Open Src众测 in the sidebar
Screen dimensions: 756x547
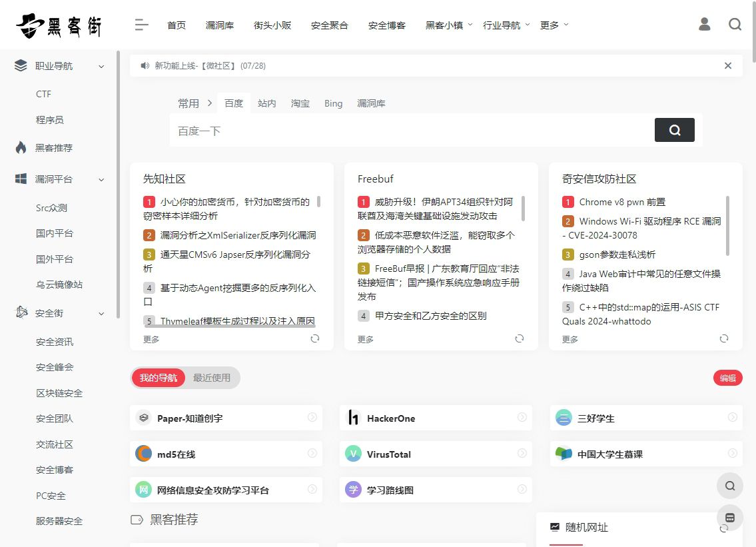pos(51,208)
